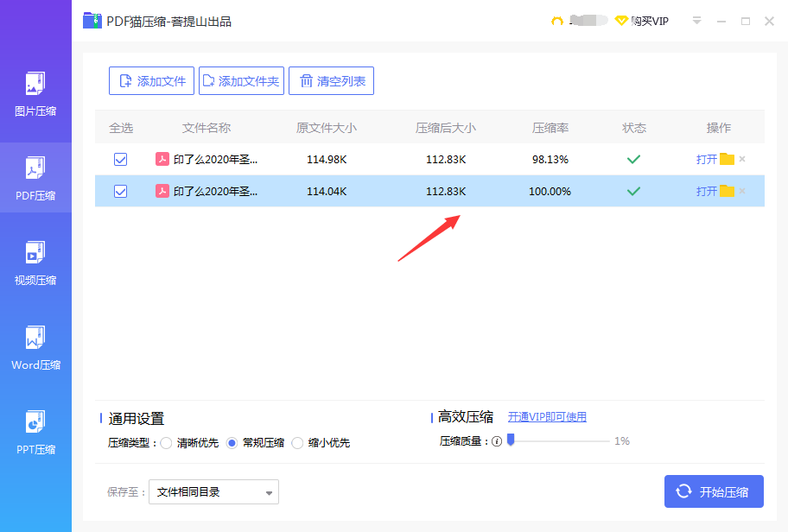Viewport: 788px width, 532px height.
Task: Click the compression quality slider handle
Action: [x=511, y=440]
